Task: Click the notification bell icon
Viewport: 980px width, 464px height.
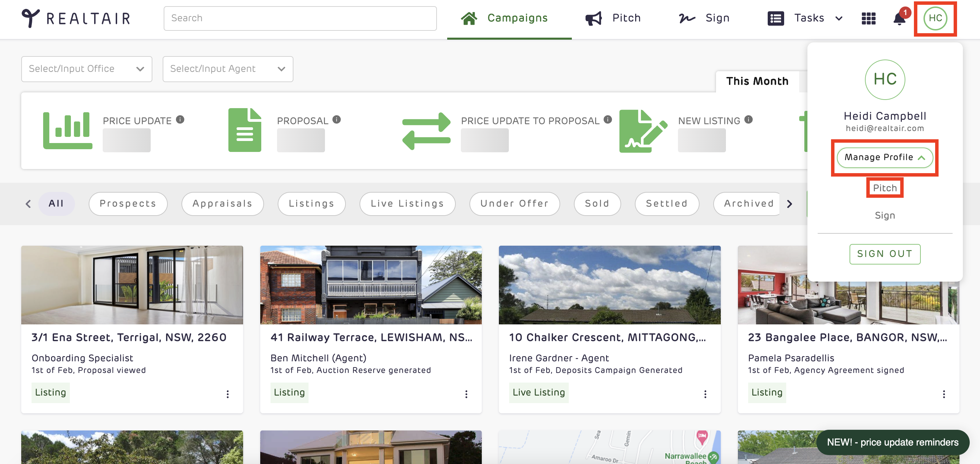Action: coord(899,18)
